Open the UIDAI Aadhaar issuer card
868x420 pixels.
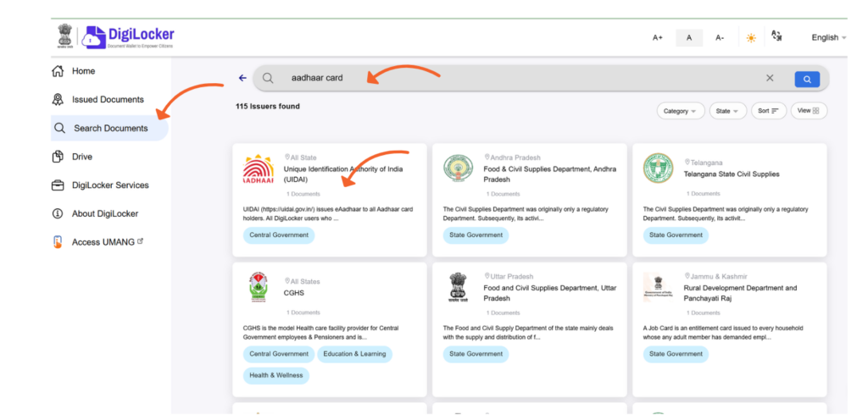tap(330, 200)
